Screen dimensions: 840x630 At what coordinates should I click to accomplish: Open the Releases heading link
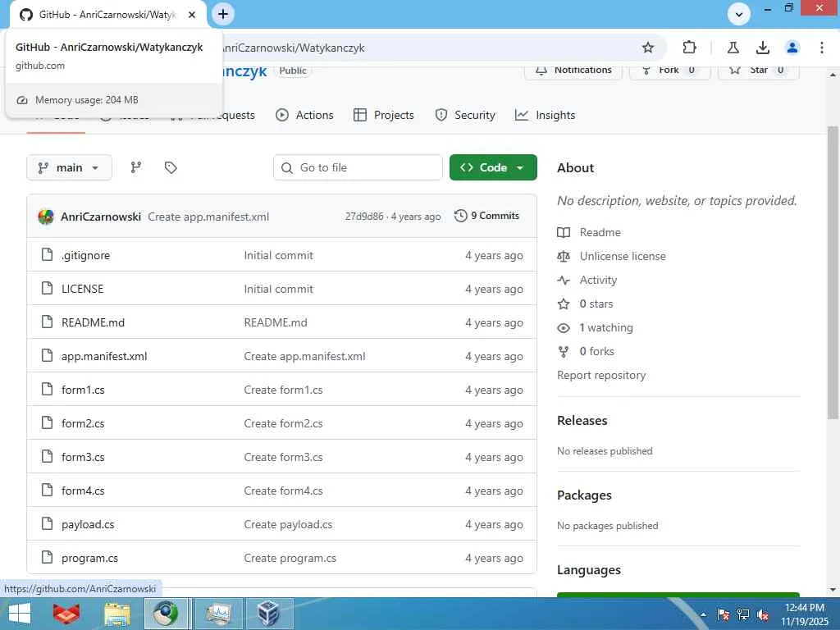582,421
